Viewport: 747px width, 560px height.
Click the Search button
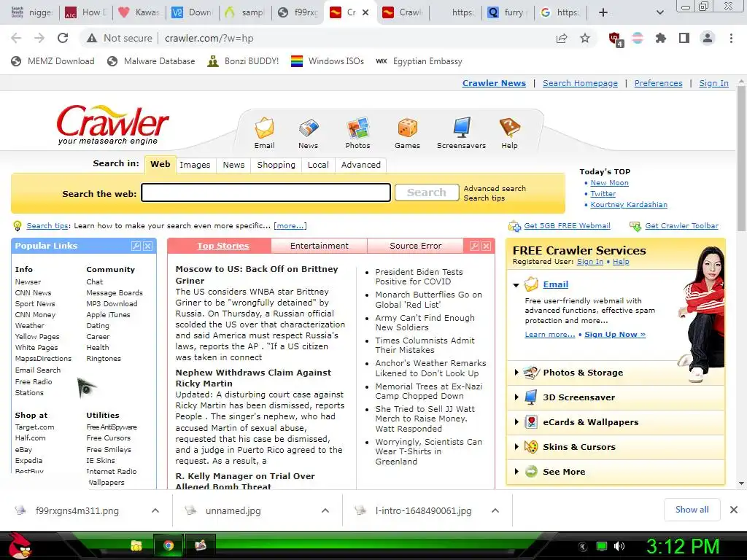427,192
